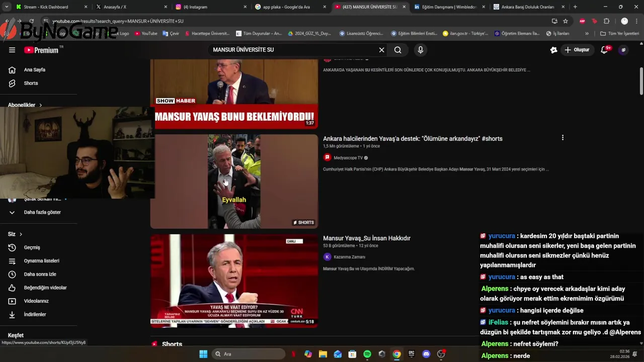The image size is (644, 362).
Task: Open the Tüm Yer İşaretleri folder
Action: tap(619, 34)
